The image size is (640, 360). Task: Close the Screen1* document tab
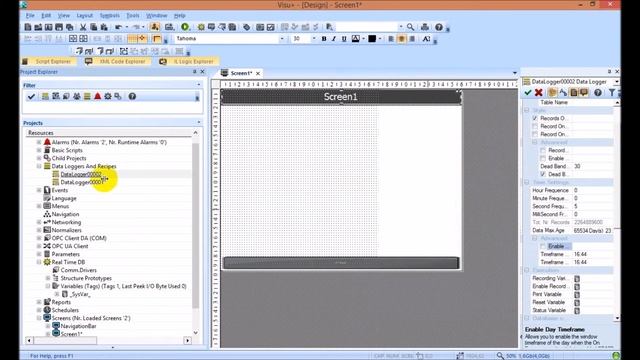click(258, 73)
